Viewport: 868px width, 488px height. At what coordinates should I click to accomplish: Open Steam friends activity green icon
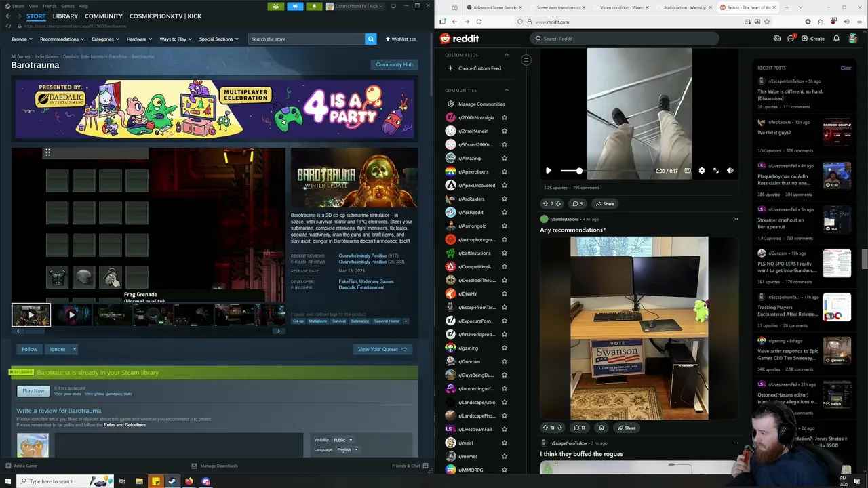(x=276, y=6)
